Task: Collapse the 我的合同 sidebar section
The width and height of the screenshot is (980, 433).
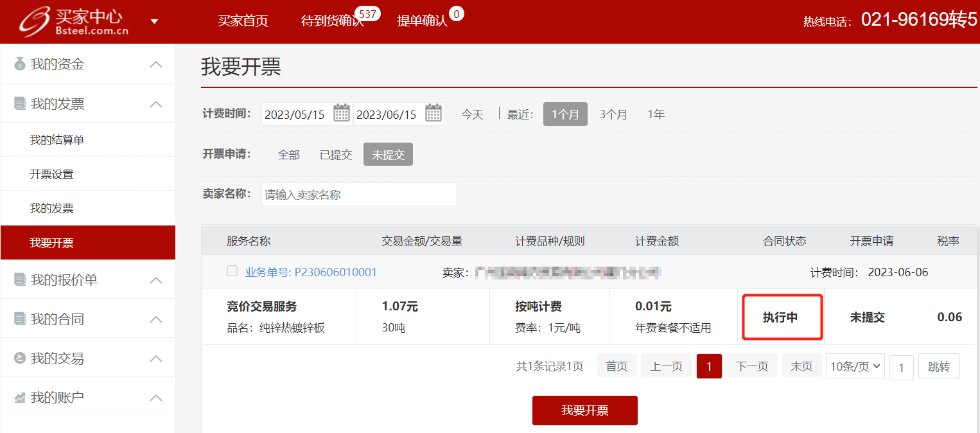Action: pos(155,319)
